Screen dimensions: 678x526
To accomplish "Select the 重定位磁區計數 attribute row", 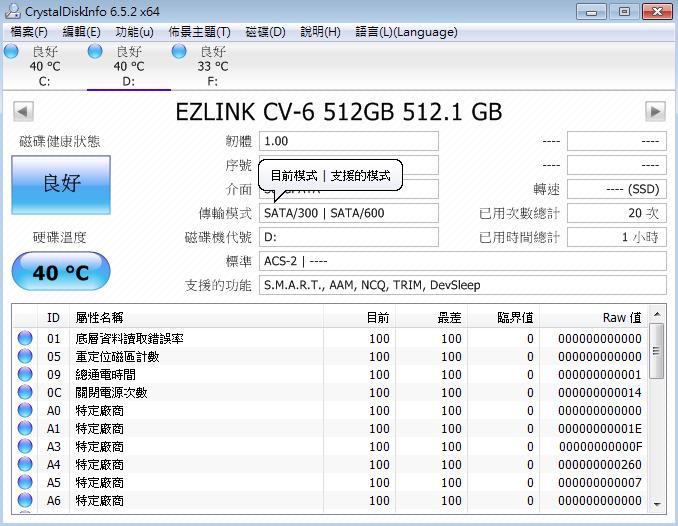I will click(330, 356).
